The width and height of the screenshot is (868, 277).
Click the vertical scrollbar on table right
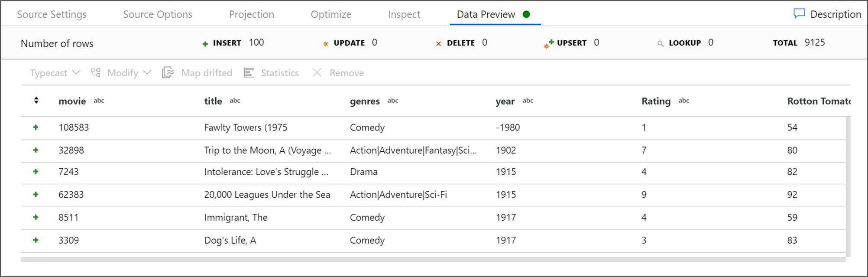click(x=848, y=186)
